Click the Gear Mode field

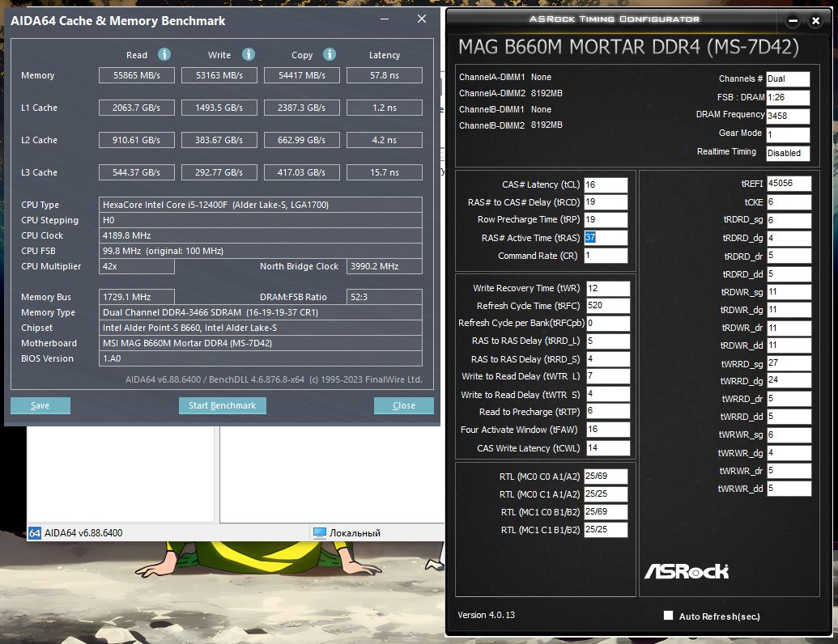[788, 134]
